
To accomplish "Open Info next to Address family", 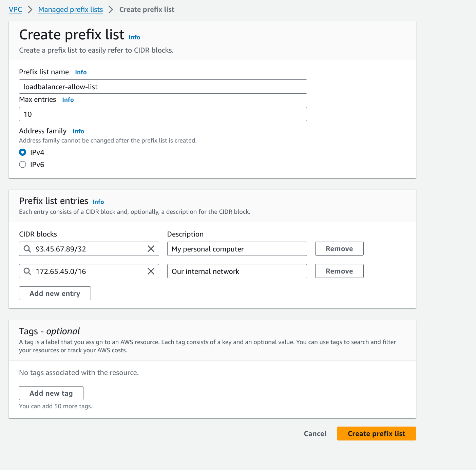I will (78, 131).
